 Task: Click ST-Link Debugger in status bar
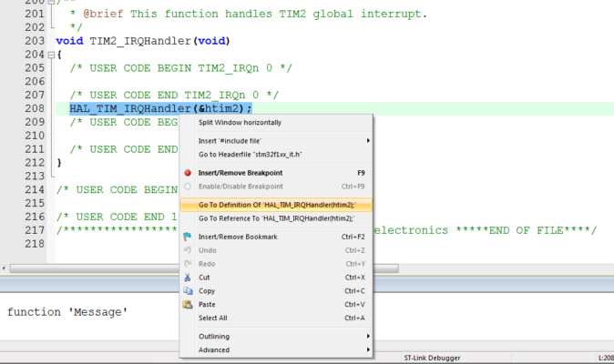[x=432, y=358]
